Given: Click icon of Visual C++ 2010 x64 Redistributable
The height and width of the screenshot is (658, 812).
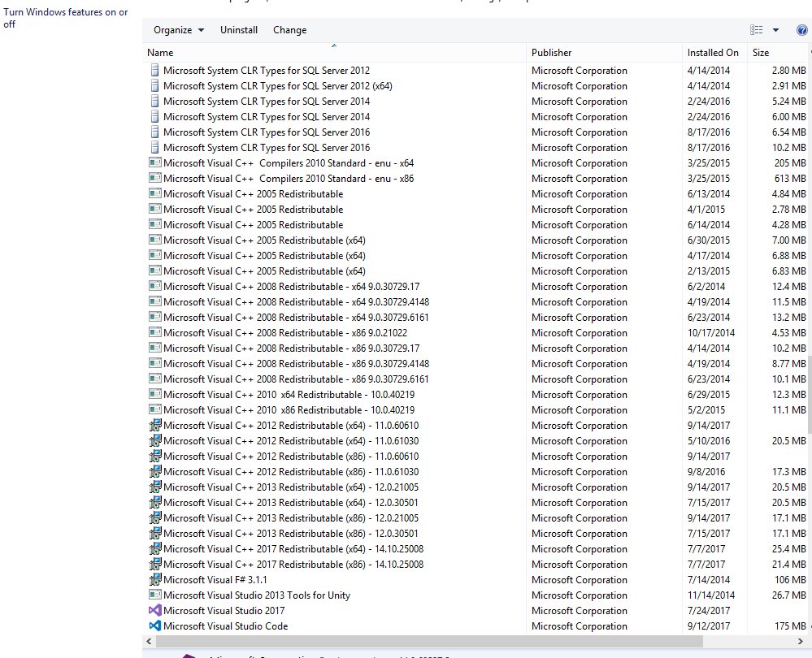Looking at the screenshot, I should 154,394.
